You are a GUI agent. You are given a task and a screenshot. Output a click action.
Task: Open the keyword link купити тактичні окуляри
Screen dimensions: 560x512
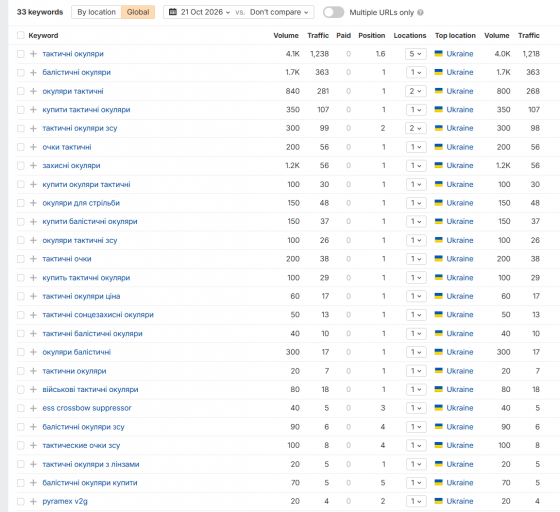[x=86, y=110]
